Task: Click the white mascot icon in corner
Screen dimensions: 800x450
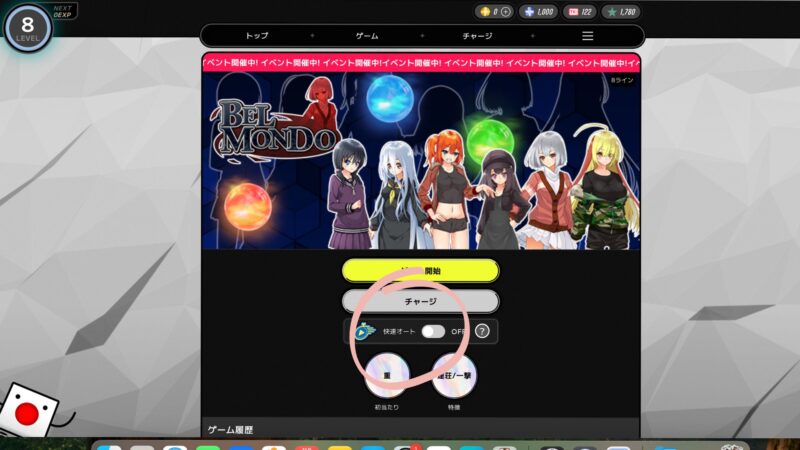Action: coord(32,410)
